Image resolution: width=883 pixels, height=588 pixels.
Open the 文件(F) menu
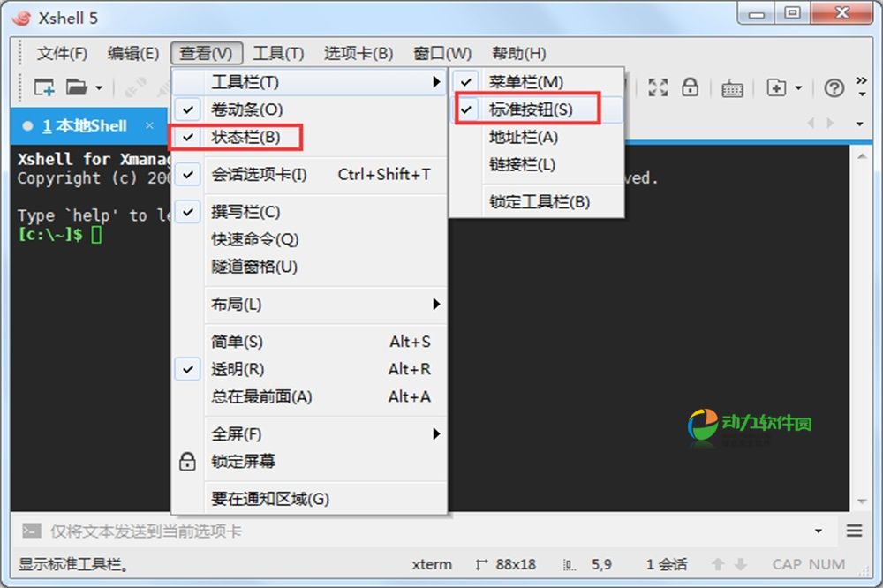coord(62,54)
